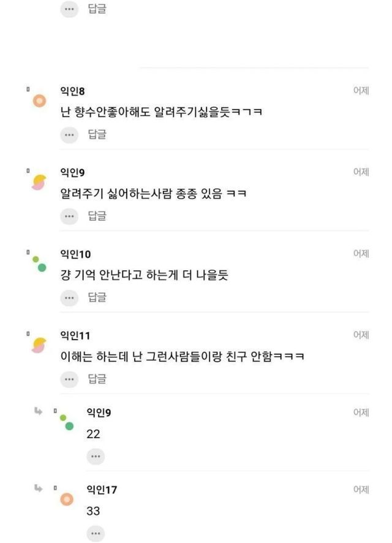Open the 익인11 username
The height and width of the screenshot is (543, 392).
pos(75,335)
